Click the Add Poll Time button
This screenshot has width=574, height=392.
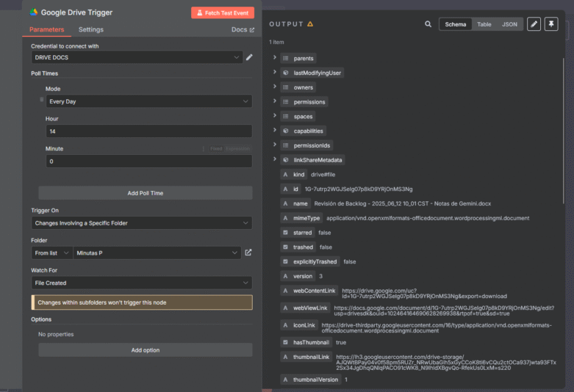tap(145, 193)
